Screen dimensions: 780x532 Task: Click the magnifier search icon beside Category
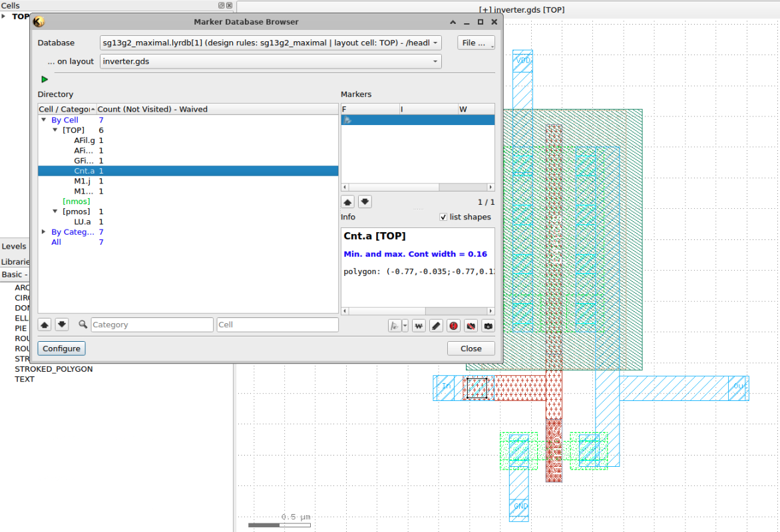pyautogui.click(x=83, y=324)
